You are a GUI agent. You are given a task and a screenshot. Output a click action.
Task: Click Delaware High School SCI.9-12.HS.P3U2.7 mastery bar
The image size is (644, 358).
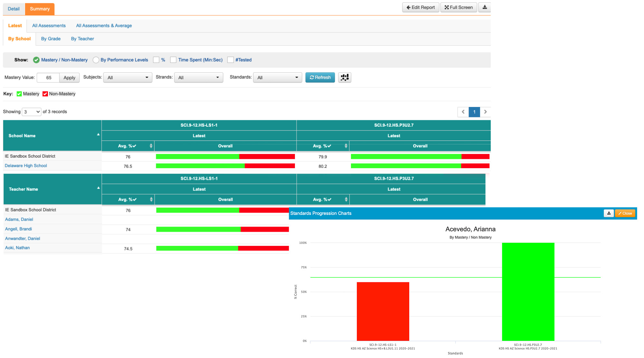tap(420, 166)
